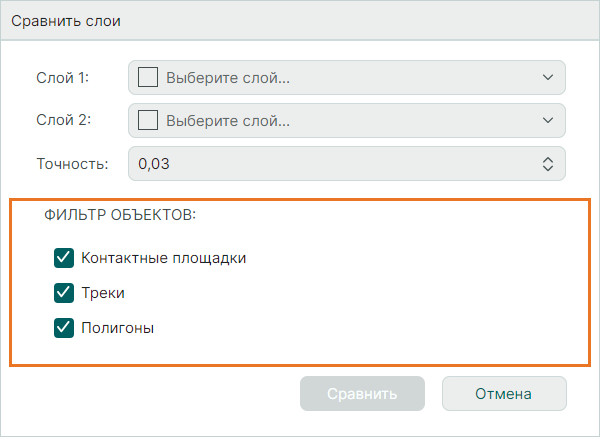Click the Сравнить слои dialog title
The image size is (600, 437).
click(66, 21)
